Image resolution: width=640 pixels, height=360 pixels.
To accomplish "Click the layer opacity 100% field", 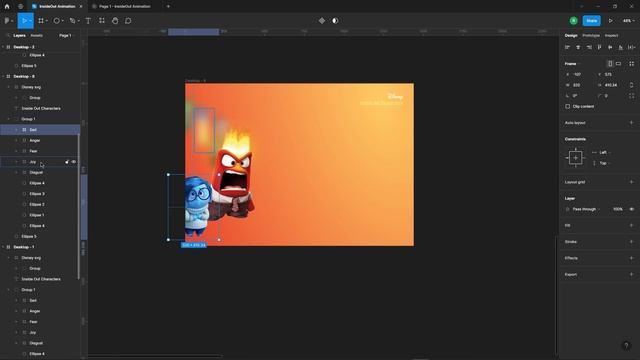I will click(x=618, y=209).
